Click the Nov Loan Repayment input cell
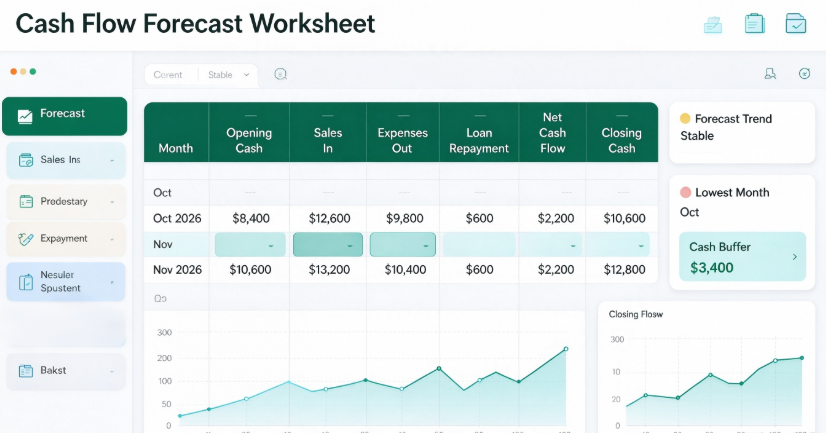The image size is (826, 433). [479, 245]
